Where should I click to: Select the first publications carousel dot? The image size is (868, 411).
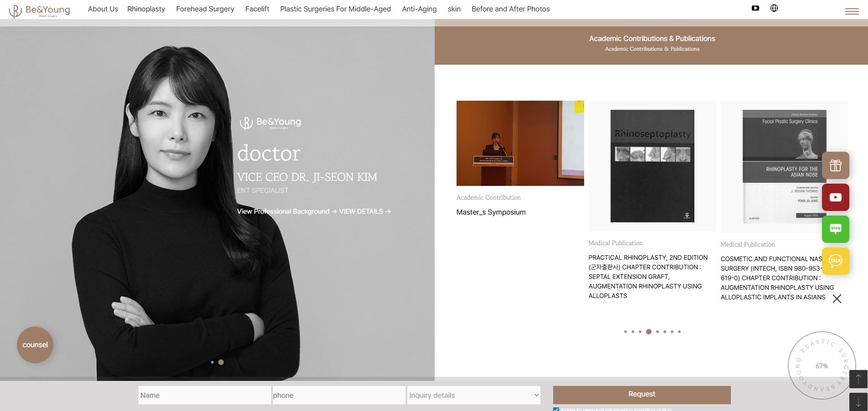[x=625, y=332]
